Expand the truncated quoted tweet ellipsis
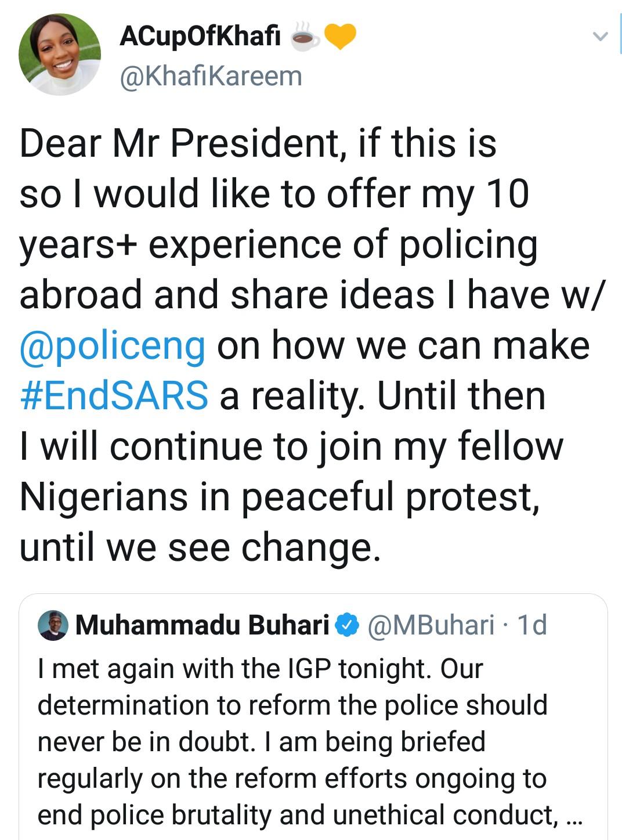Viewport: 622px width, 840px height. [572, 816]
